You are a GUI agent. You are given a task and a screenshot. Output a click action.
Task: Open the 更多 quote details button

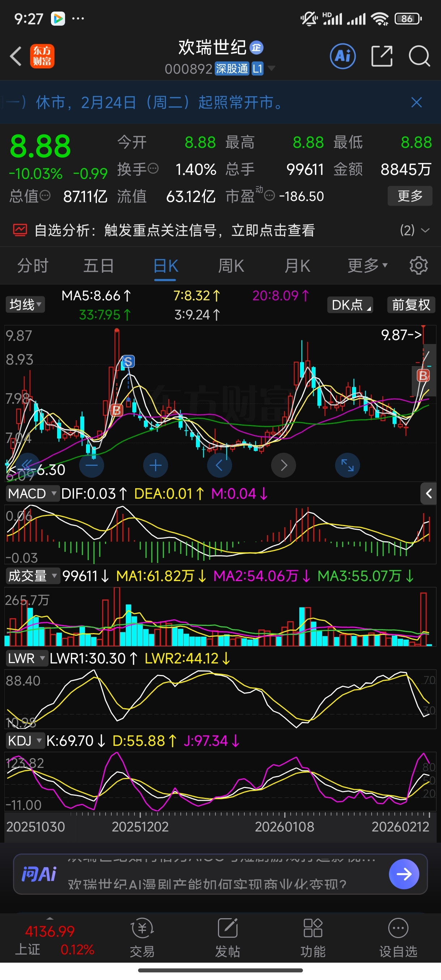[410, 196]
